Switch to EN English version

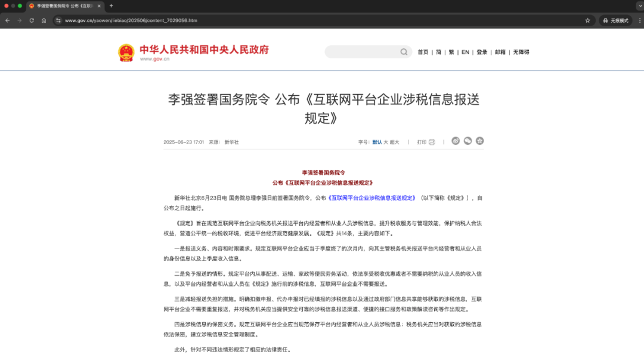pos(465,52)
